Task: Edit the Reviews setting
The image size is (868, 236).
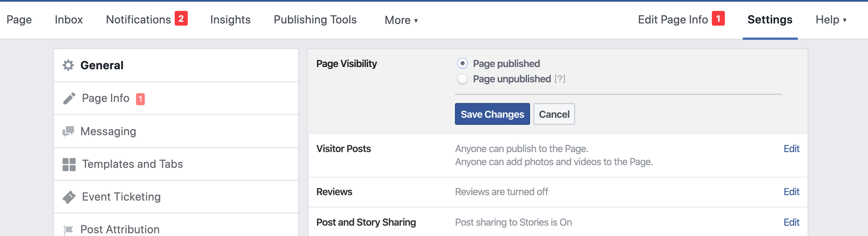Action: pyautogui.click(x=791, y=192)
